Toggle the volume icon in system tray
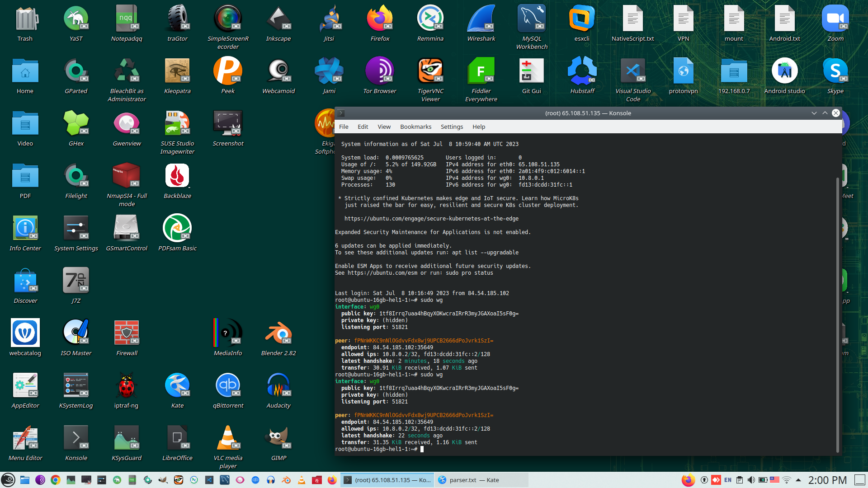 click(751, 480)
